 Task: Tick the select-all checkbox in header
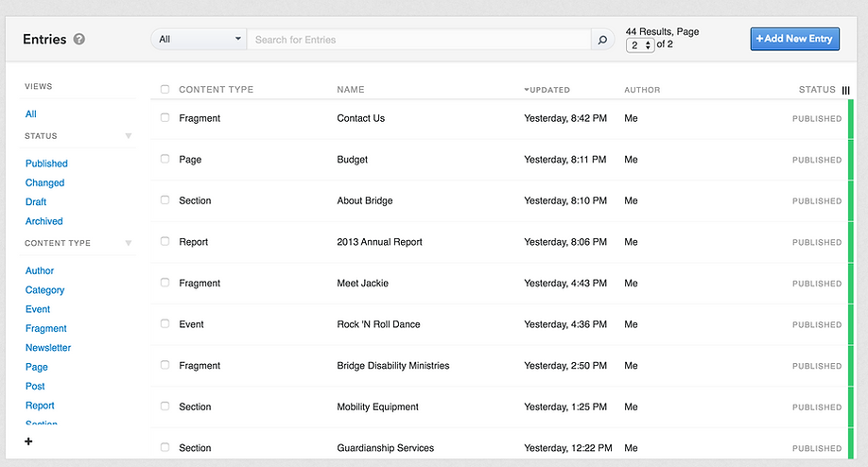(165, 90)
